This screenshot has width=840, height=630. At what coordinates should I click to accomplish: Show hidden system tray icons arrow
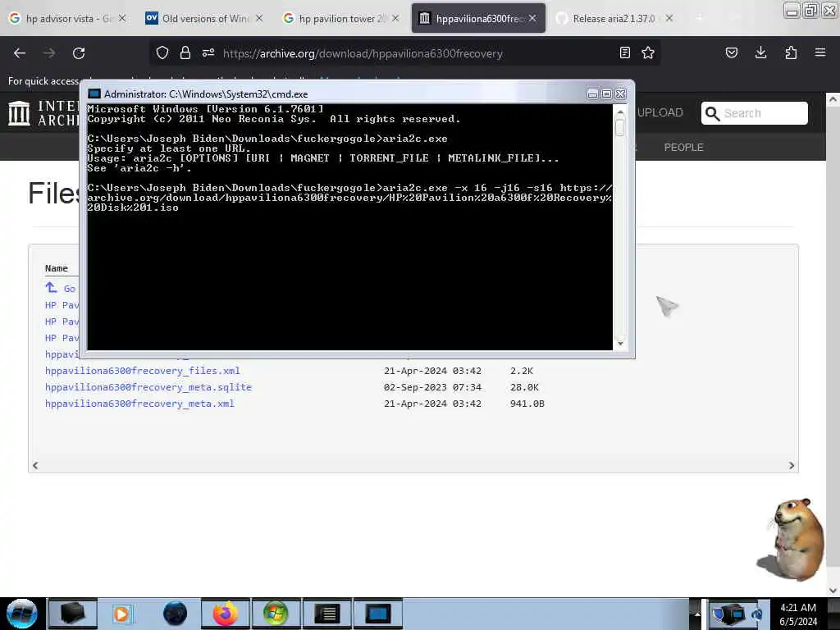[x=697, y=614]
